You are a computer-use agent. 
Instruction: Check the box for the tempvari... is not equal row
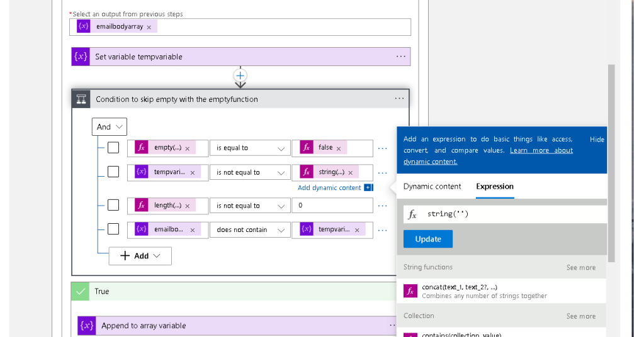(x=113, y=172)
